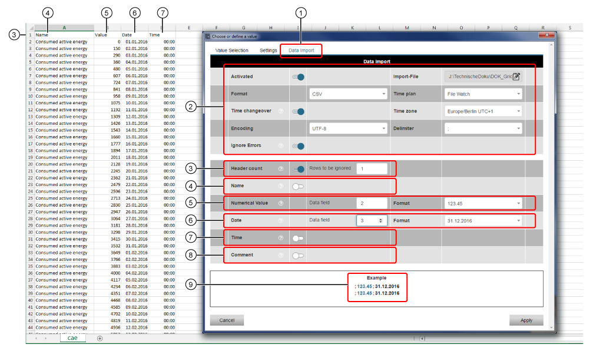The height and width of the screenshot is (364, 603).
Task: Open the UTF-8 Encoding dropdown
Action: click(347, 128)
